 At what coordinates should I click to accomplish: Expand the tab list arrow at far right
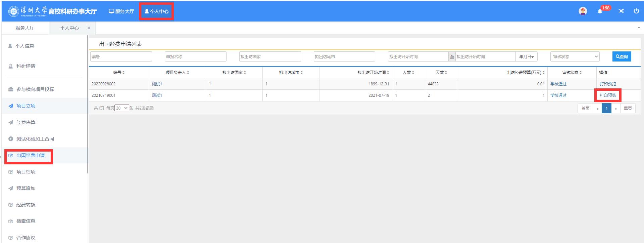639,28
